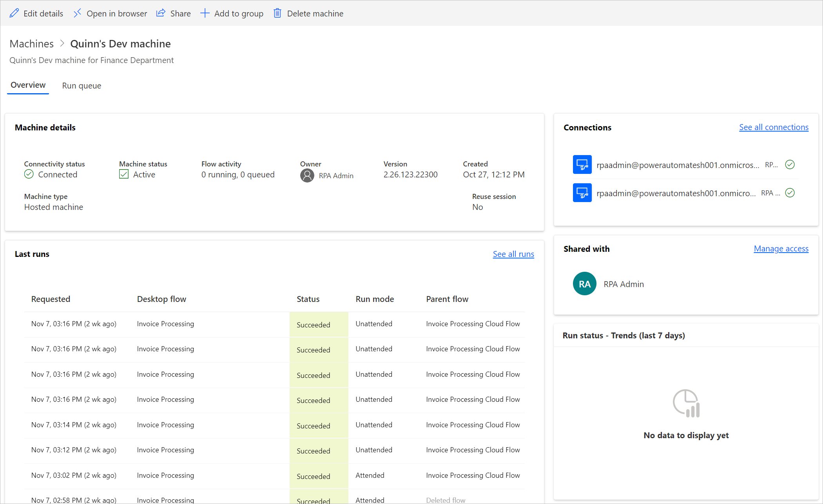Click See all connections link
Image resolution: width=823 pixels, height=504 pixels.
(x=774, y=127)
